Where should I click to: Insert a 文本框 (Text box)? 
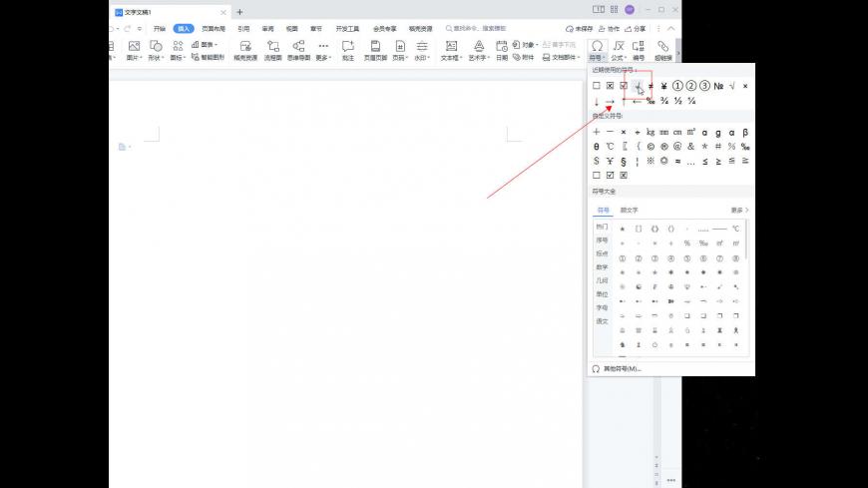[x=451, y=47]
